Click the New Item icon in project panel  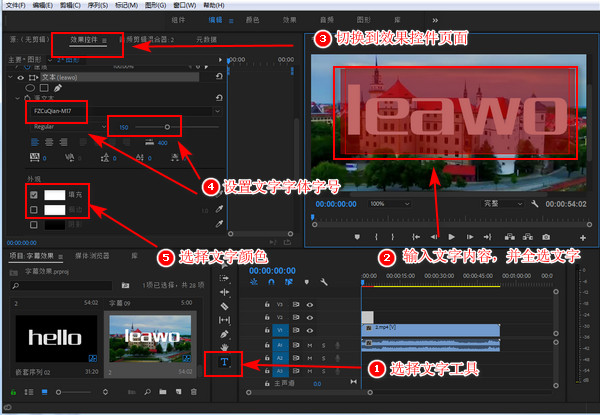(x=178, y=392)
